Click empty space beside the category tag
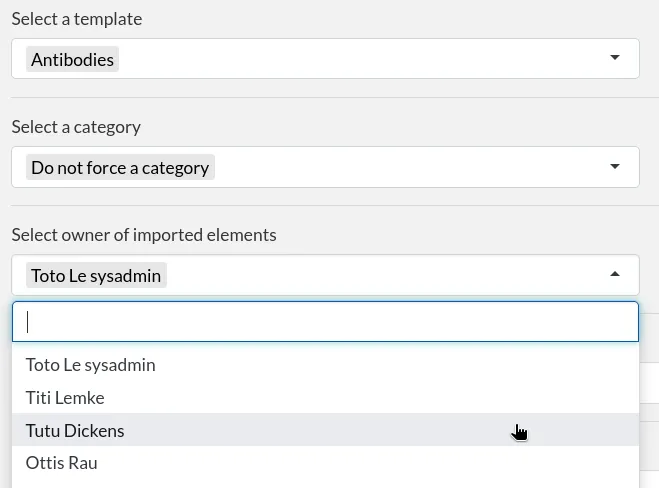Viewport: 659px width, 488px height. (410, 167)
